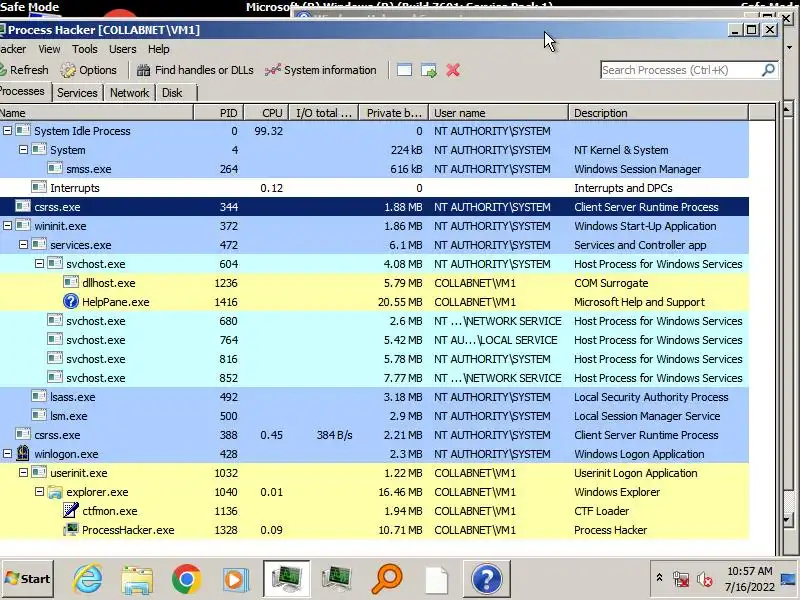Collapse the System Idle Process node
This screenshot has height=600, width=800.
click(x=7, y=131)
